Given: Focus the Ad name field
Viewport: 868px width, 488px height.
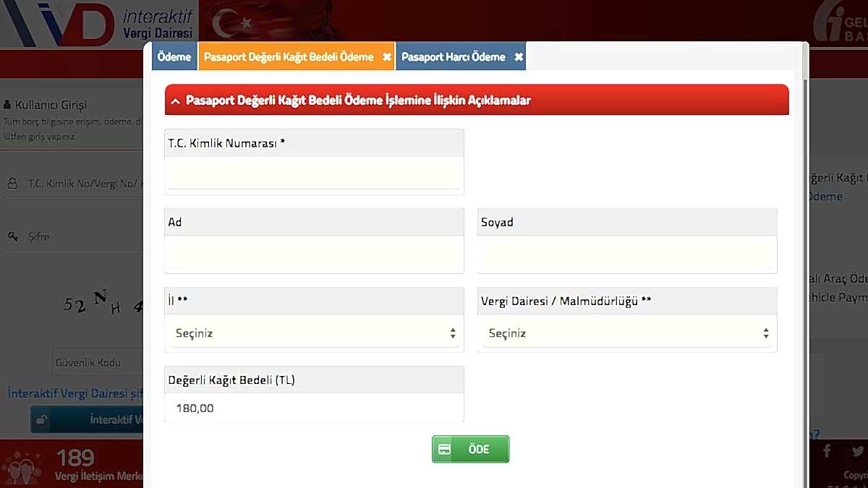Looking at the screenshot, I should (314, 254).
